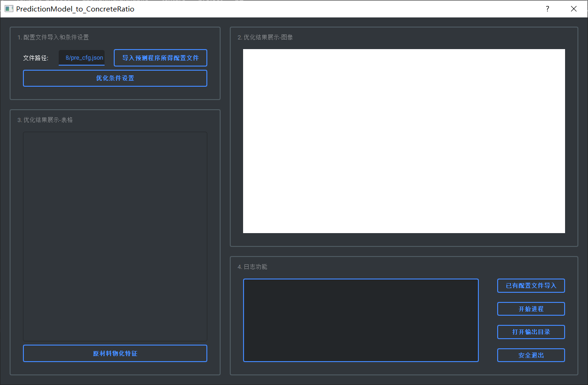
Task: Click 导入预测程序所得配置文件 button
Action: tap(161, 58)
